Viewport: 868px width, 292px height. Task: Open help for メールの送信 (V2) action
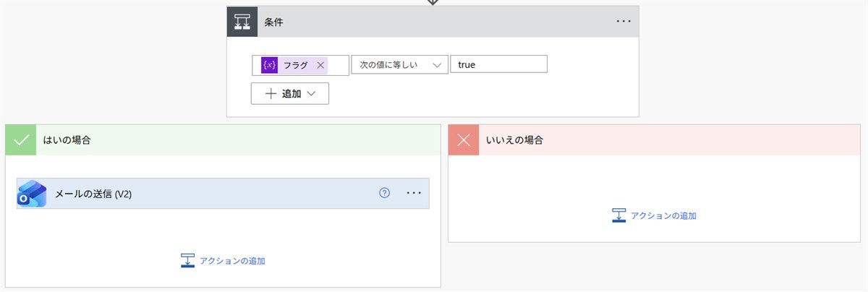coord(384,193)
